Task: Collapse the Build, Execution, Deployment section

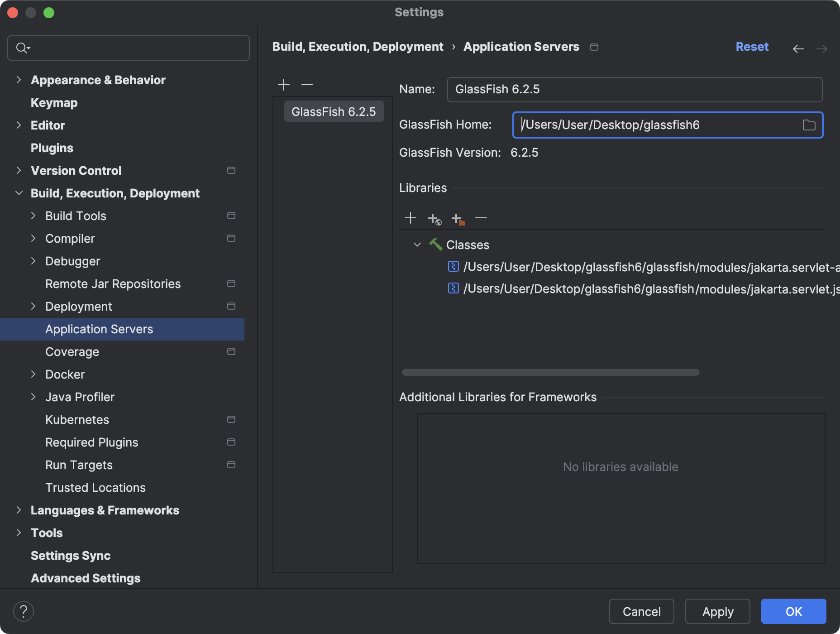Action: pos(19,193)
